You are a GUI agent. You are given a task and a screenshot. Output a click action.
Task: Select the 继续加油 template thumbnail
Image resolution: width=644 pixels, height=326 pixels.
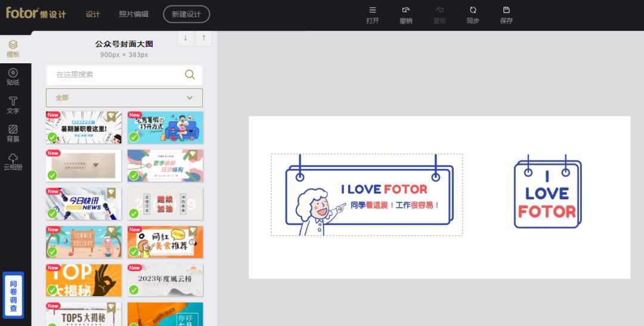[165, 204]
